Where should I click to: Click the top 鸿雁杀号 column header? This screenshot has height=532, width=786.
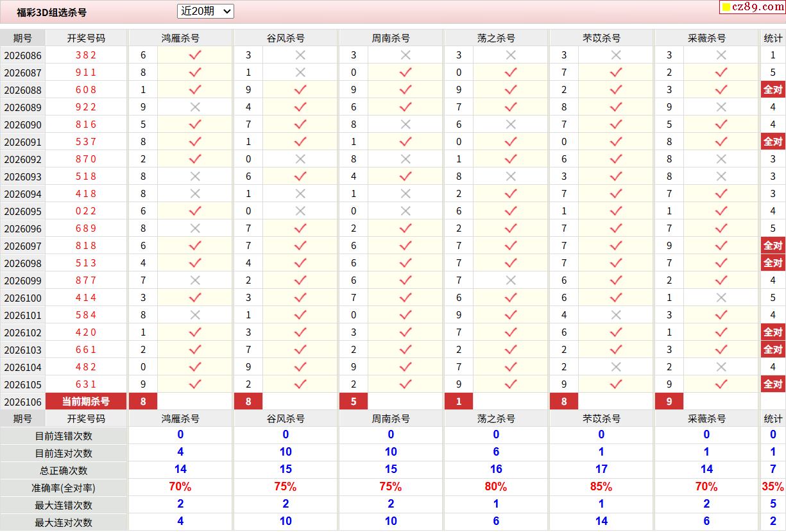(180, 38)
